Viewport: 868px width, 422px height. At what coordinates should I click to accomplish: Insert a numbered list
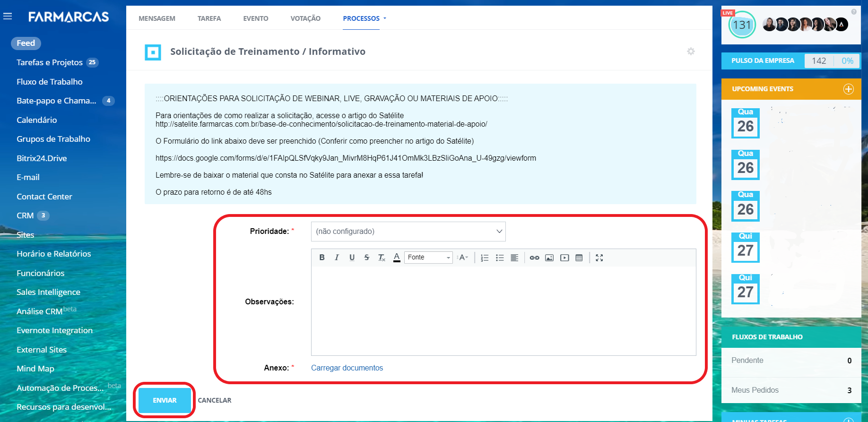click(x=485, y=258)
